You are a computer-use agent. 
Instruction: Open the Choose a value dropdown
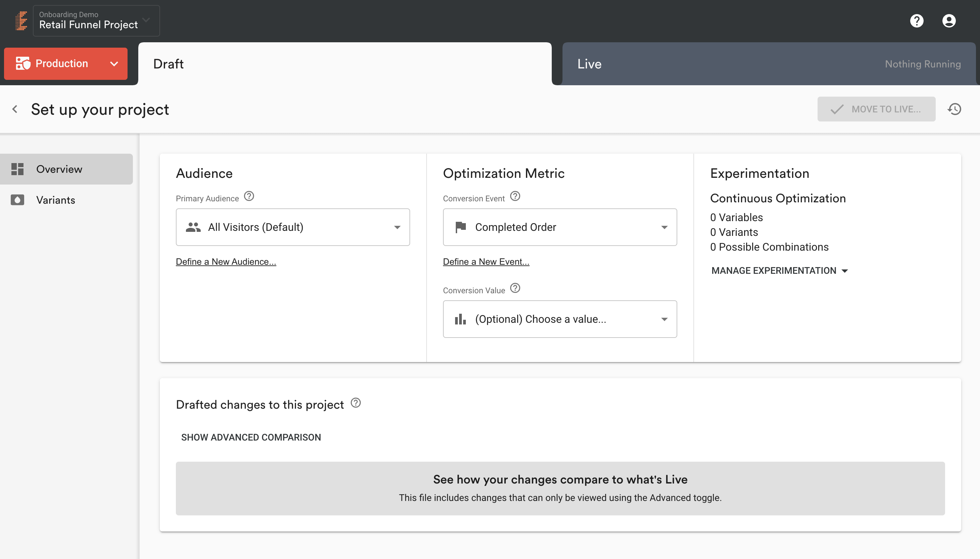click(559, 319)
